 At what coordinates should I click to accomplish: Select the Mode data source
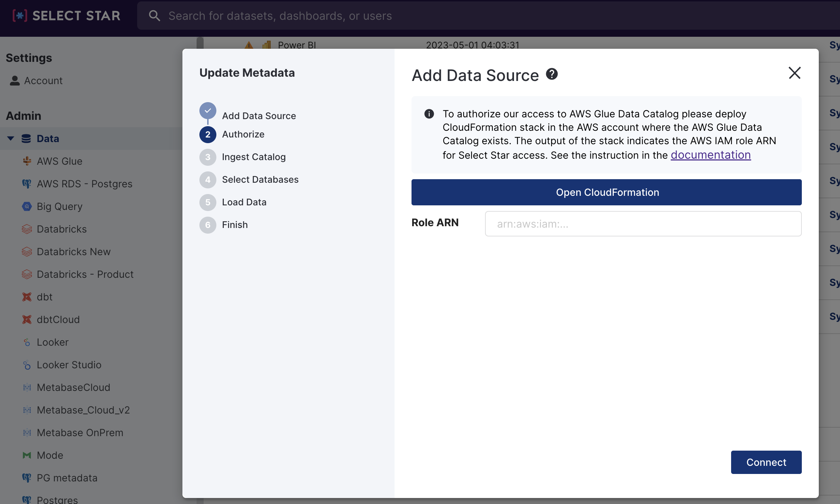(x=50, y=455)
